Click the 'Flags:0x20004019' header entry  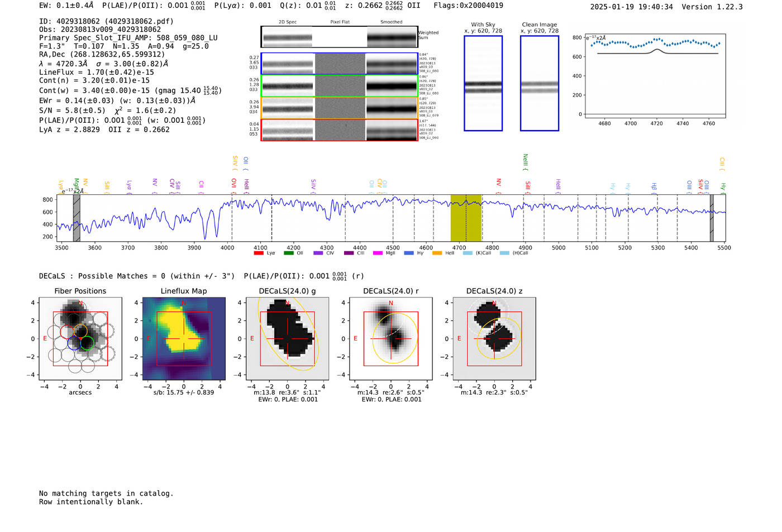pos(468,5)
